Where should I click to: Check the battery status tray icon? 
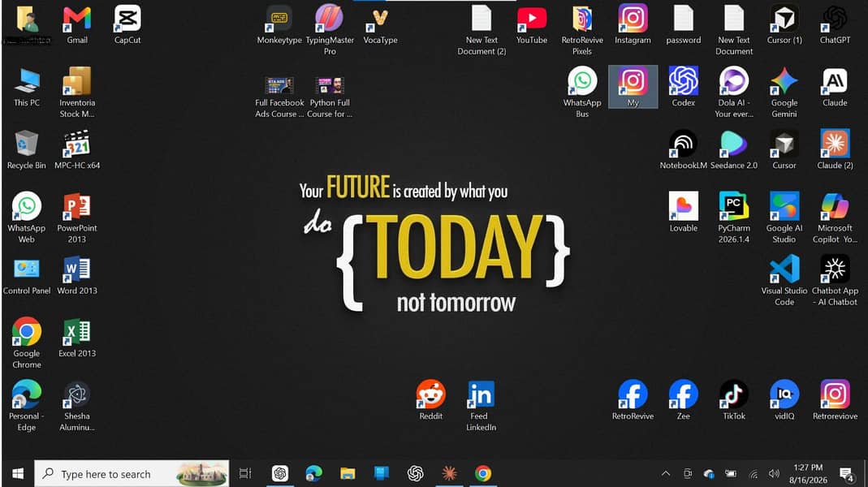point(731,474)
